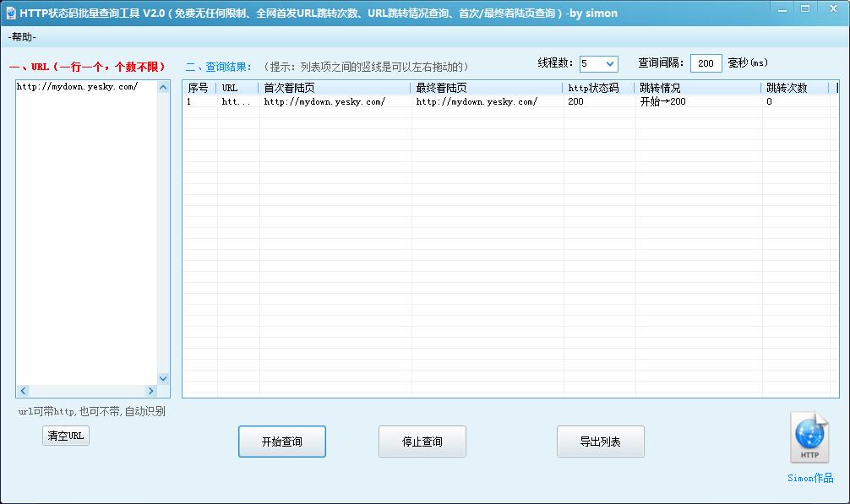
Task: Click the 开始查询 button to start querying
Action: pos(282,441)
